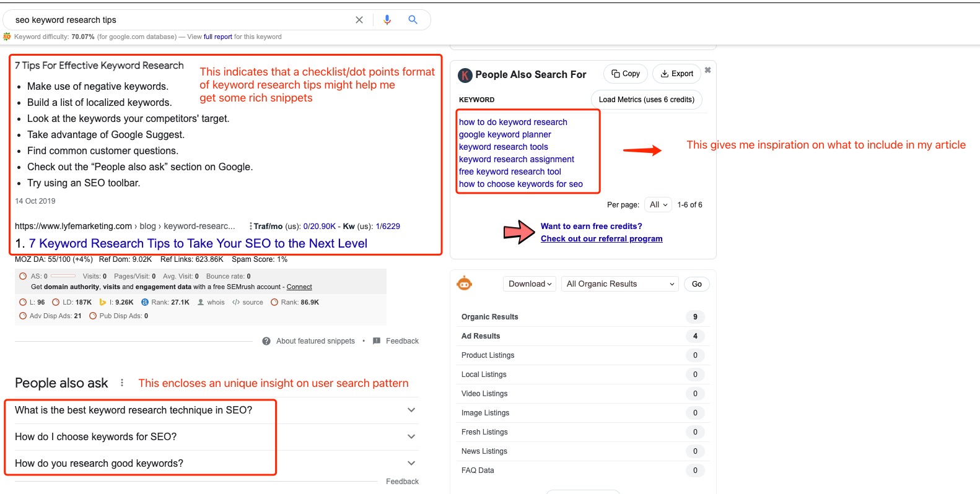The width and height of the screenshot is (980, 494).
Task: Click the source code brackets icon
Action: pos(236,302)
